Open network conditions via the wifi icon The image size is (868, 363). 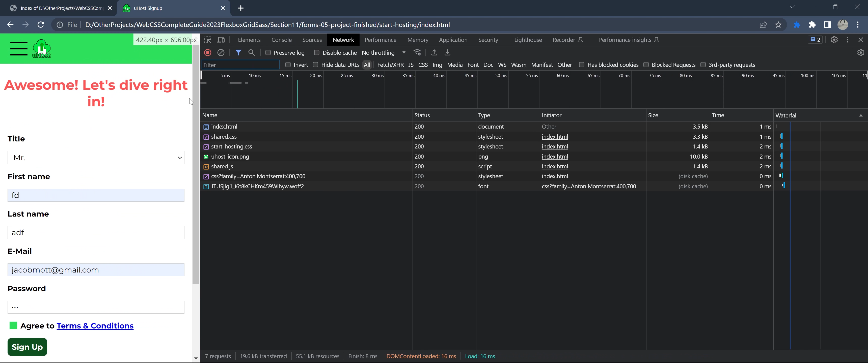click(417, 52)
